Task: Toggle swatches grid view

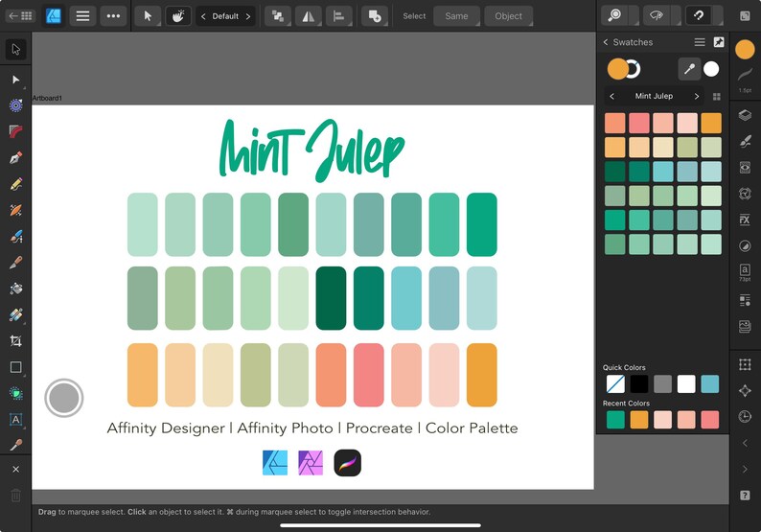Action: pos(716,97)
